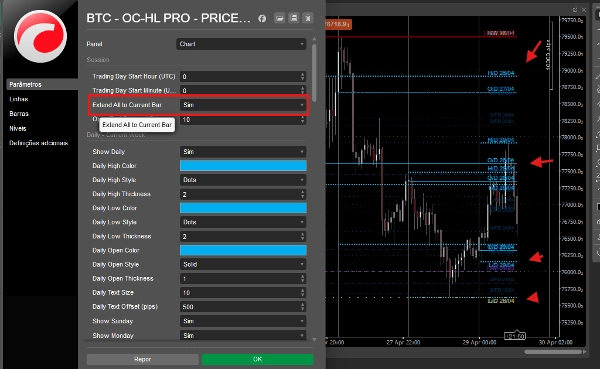Click the Daily High Thickness input field

coord(240,194)
